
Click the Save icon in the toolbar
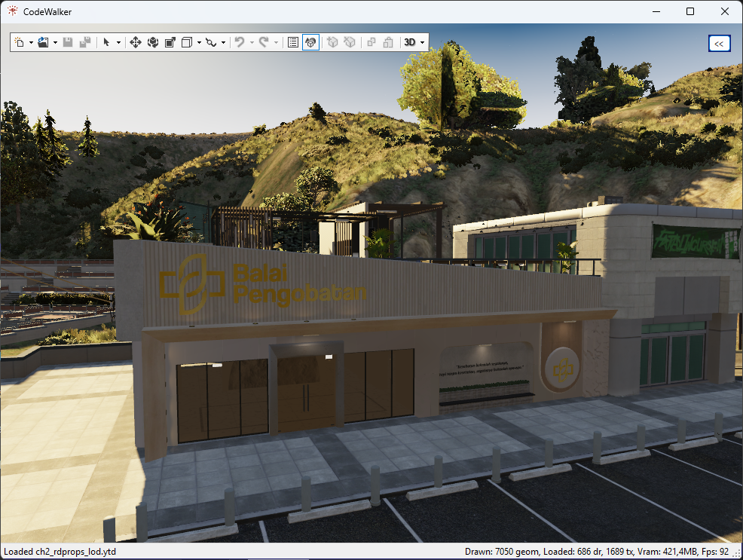click(68, 43)
